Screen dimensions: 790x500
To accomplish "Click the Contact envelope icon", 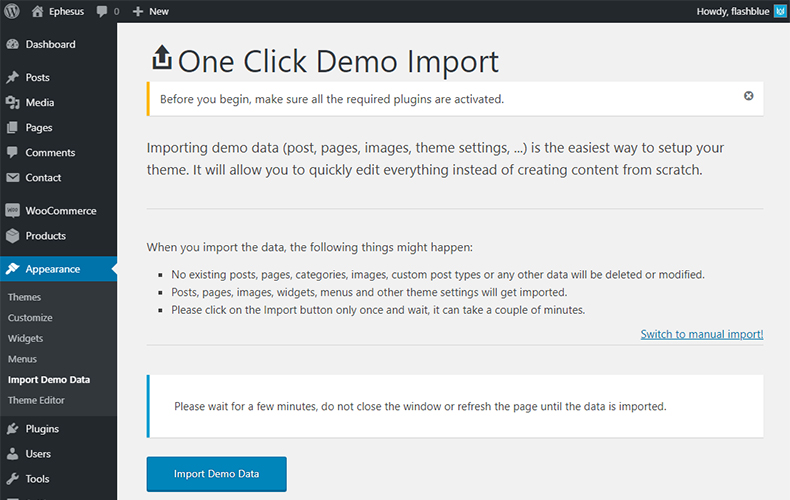I will (13, 177).
